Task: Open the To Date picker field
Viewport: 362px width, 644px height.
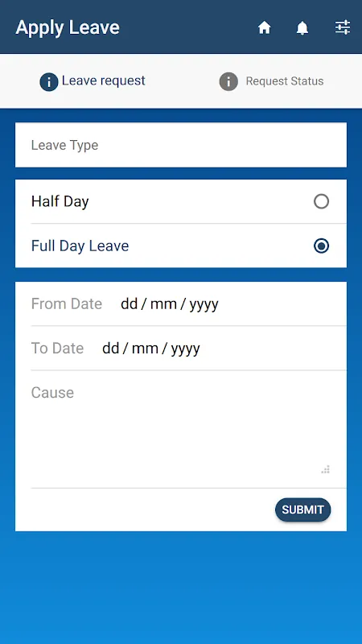Action: [x=181, y=349]
